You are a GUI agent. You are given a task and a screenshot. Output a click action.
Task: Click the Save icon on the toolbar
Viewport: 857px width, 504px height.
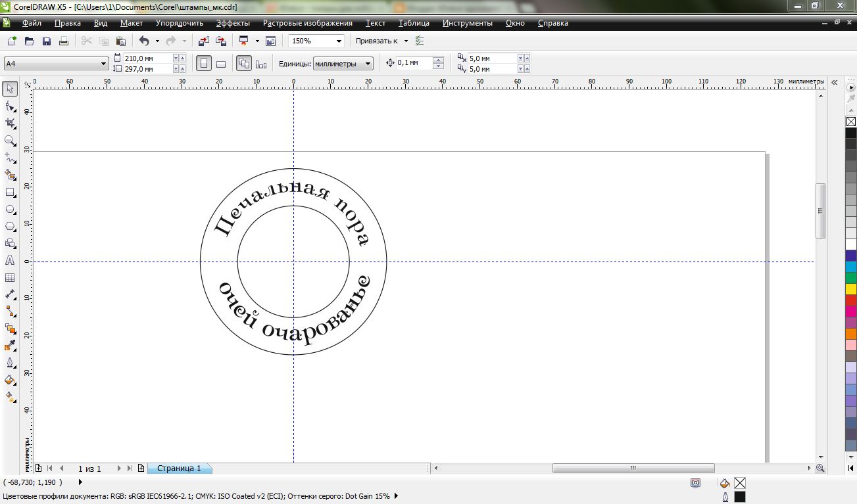point(46,40)
